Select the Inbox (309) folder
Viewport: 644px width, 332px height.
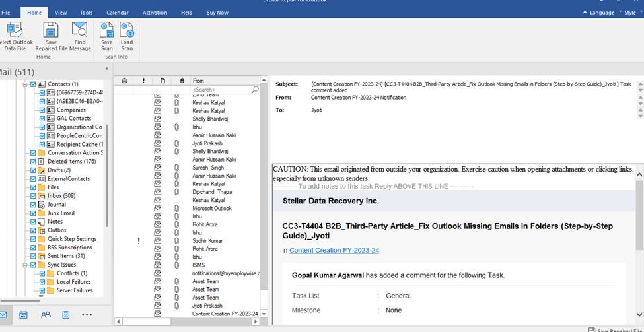coord(61,196)
